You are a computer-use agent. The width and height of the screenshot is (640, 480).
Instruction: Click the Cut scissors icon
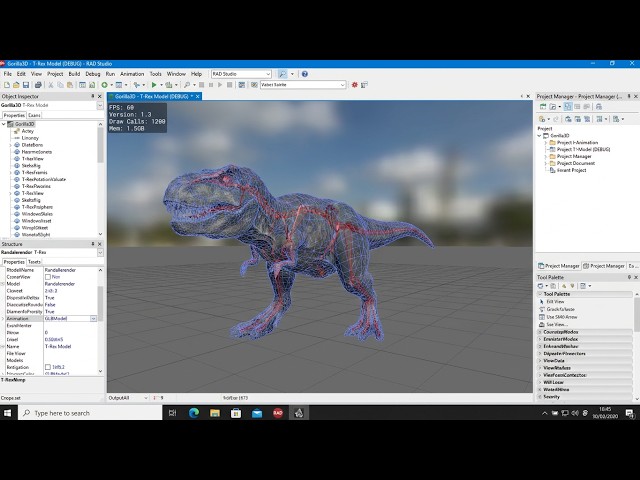tap(51, 85)
